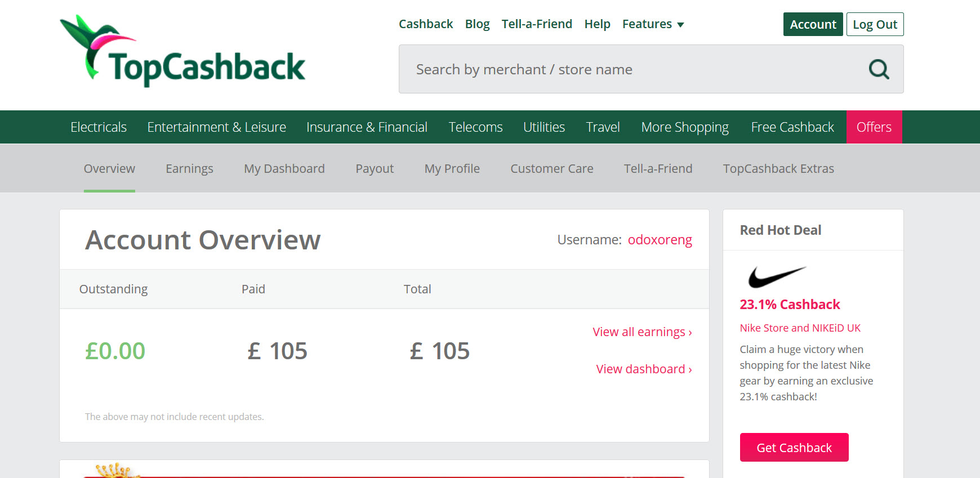The image size is (980, 478).
Task: Open the Travel category
Action: tap(603, 127)
